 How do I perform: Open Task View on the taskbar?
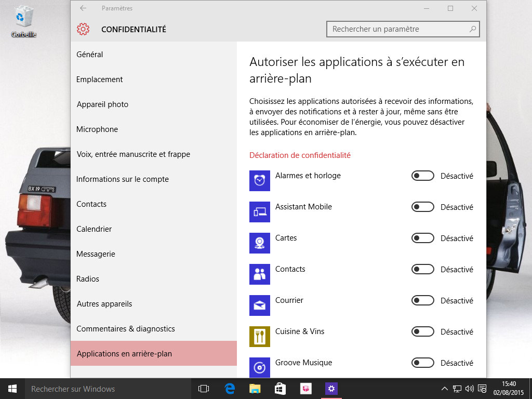point(204,389)
